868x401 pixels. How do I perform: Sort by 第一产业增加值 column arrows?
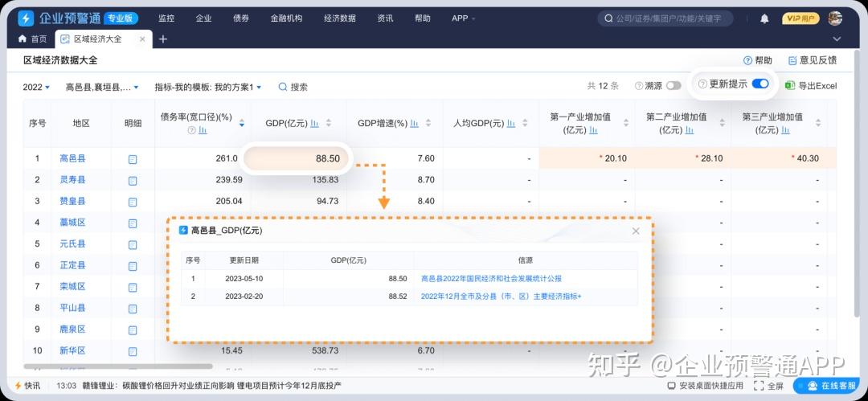pyautogui.click(x=626, y=124)
